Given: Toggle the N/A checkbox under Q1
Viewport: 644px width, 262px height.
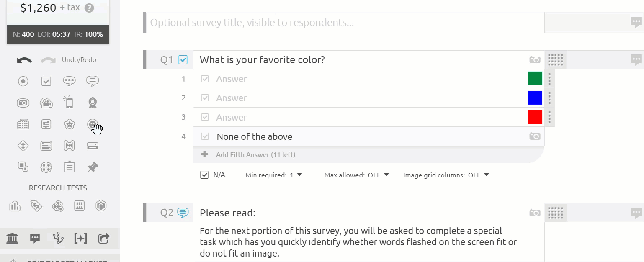Looking at the screenshot, I should click(x=204, y=175).
